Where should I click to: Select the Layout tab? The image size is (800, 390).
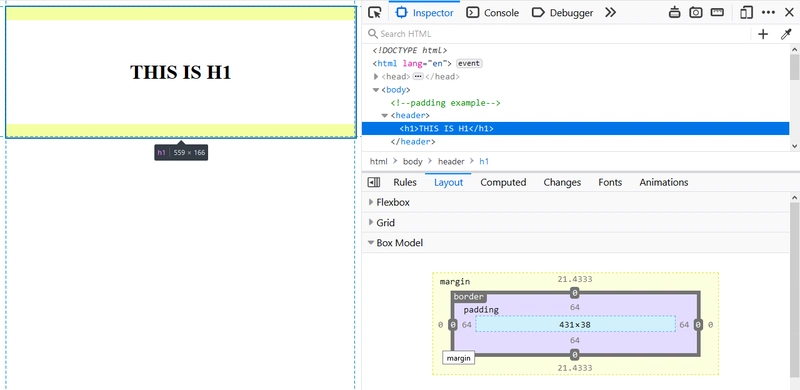[x=448, y=182]
